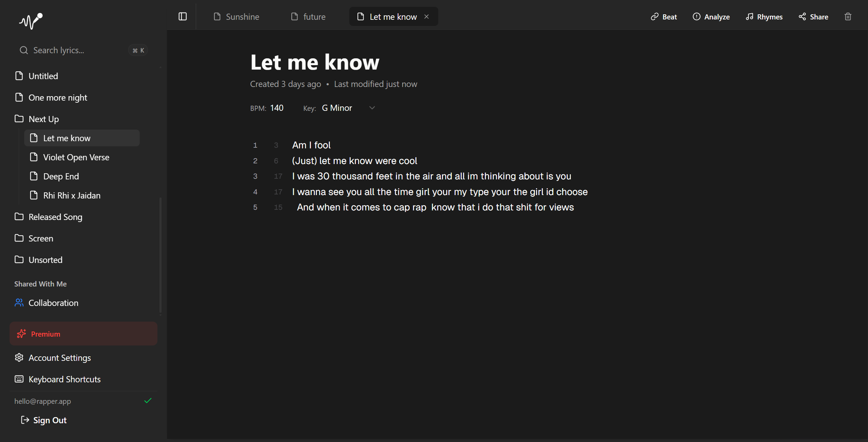
Task: Open Account Settings
Action: point(60,357)
